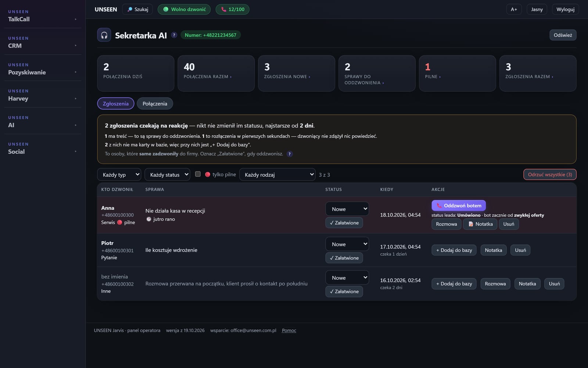This screenshot has width=588, height=368.
Task: Click Usuń in Anna's row
Action: coord(509,224)
